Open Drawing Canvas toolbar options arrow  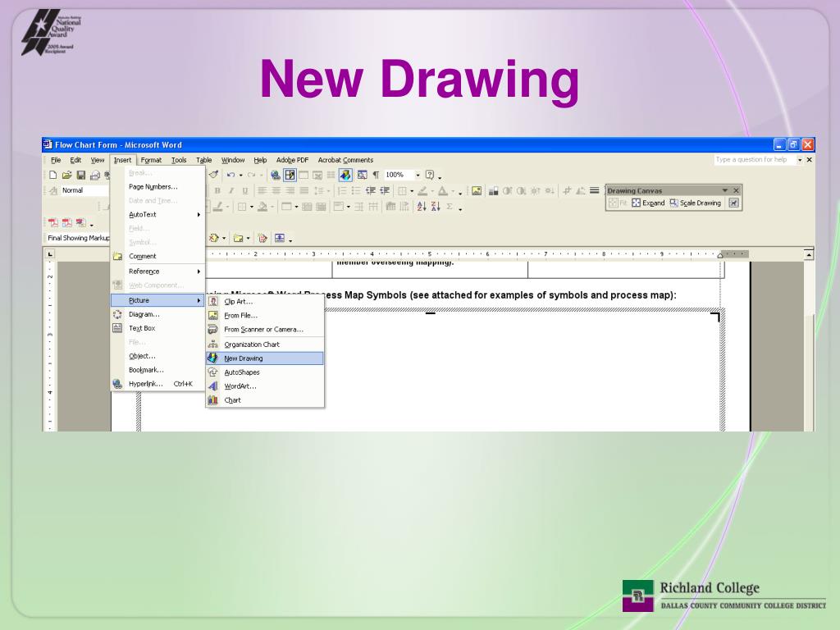point(724,190)
